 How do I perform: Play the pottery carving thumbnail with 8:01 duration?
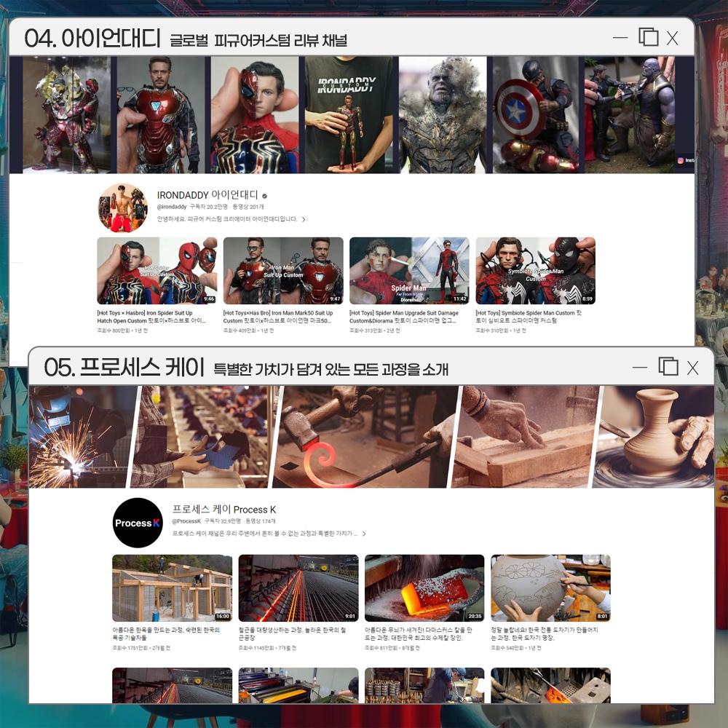tap(550, 587)
